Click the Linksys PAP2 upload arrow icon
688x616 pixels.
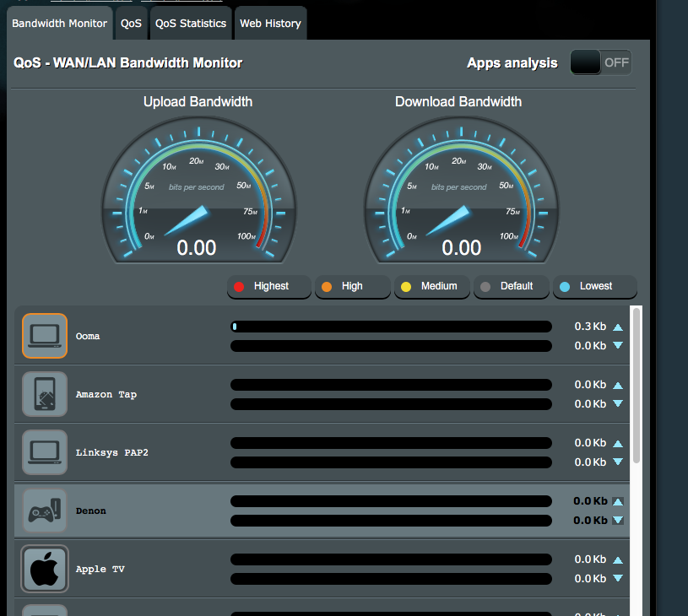[x=618, y=444]
